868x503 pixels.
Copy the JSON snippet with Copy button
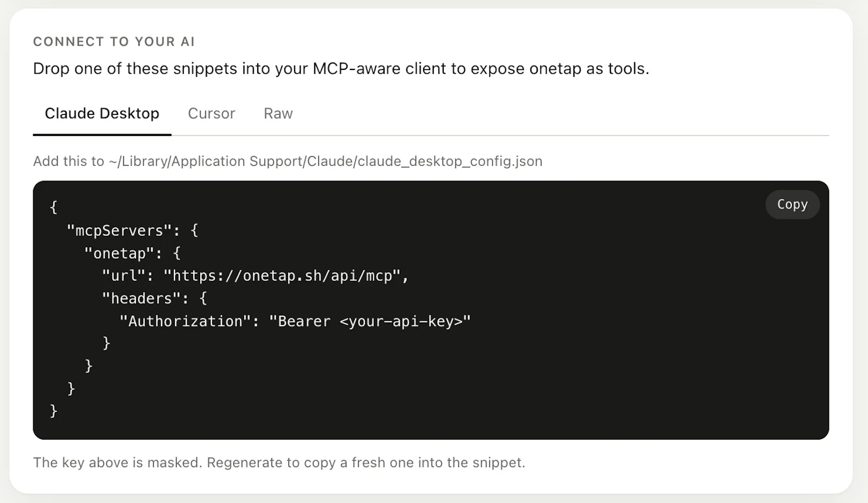pyautogui.click(x=792, y=204)
